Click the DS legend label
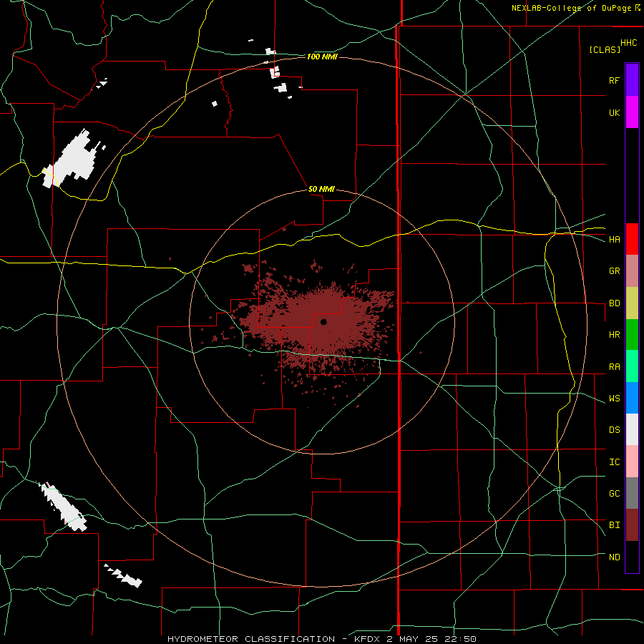This screenshot has width=644, height=644. [614, 430]
